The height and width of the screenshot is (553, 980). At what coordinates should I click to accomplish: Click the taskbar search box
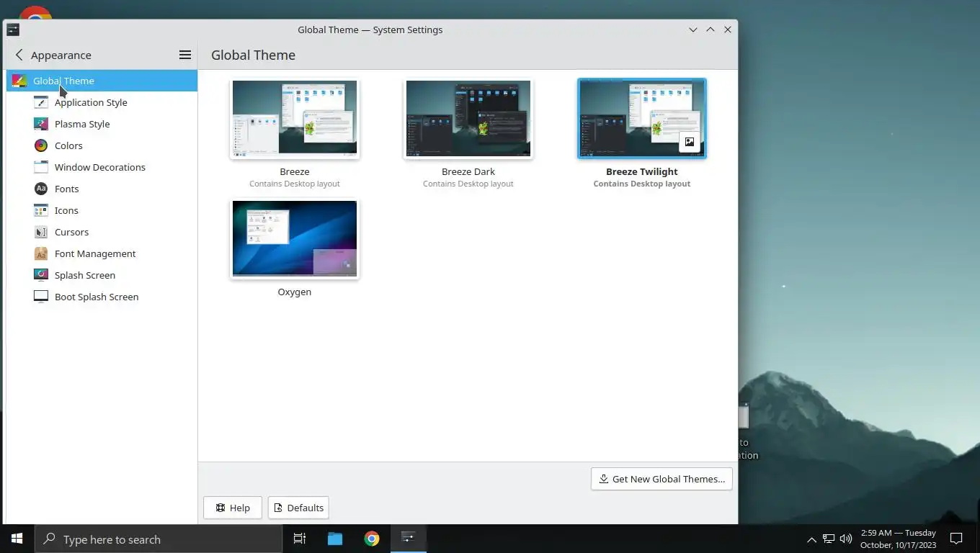159,539
